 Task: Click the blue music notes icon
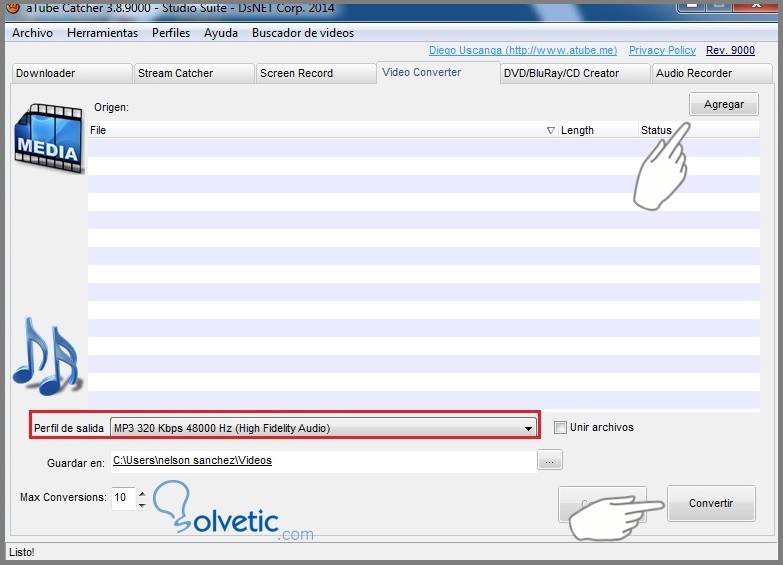pos(46,356)
